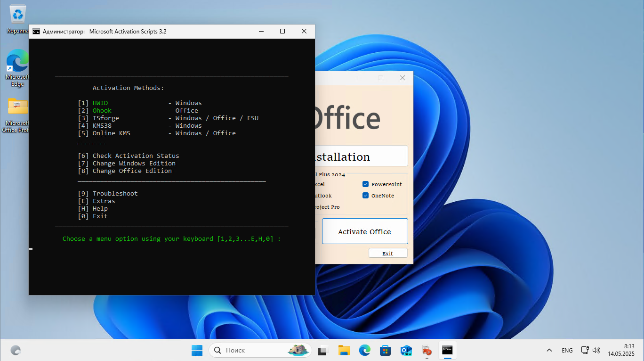Click the [3] TSforge menu line
644x361 pixels.
click(x=168, y=118)
